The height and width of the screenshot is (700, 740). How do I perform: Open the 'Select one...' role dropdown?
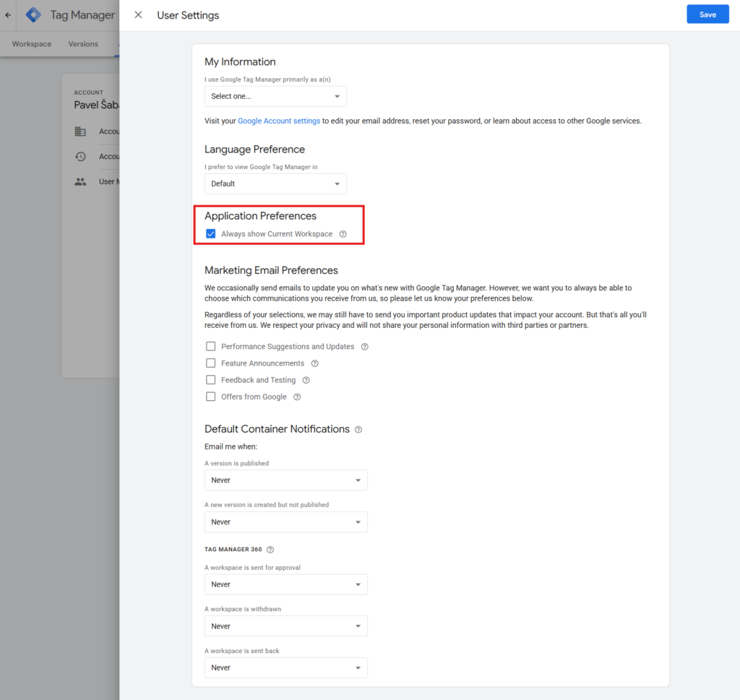pyautogui.click(x=275, y=96)
